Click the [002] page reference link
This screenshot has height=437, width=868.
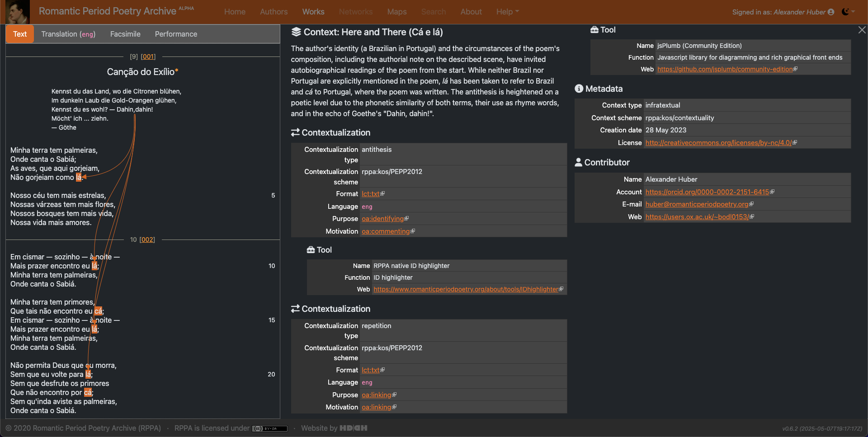click(147, 240)
